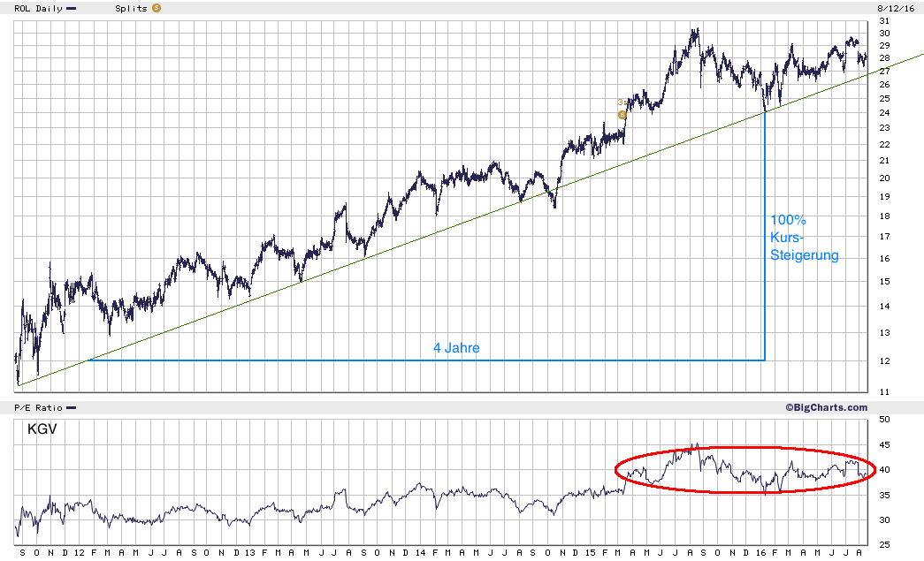Click the KGV label in lower panel
The image size is (924, 561).
(42, 428)
